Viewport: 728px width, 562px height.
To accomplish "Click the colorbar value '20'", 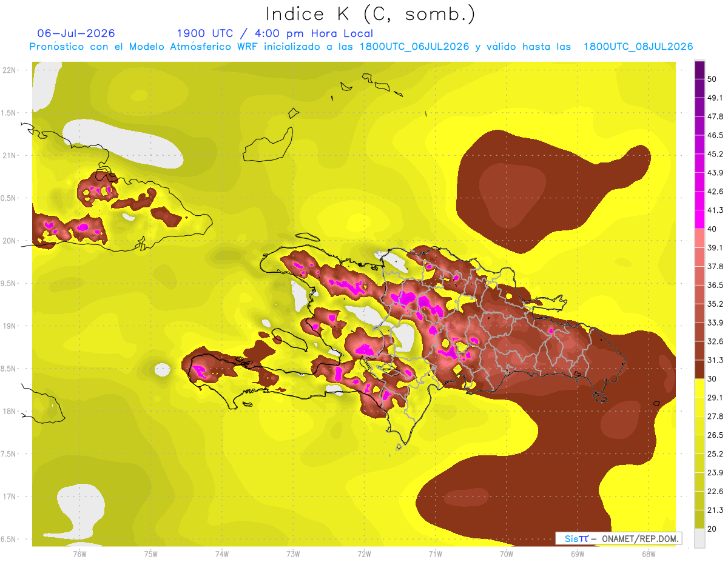I will pyautogui.click(x=712, y=529).
